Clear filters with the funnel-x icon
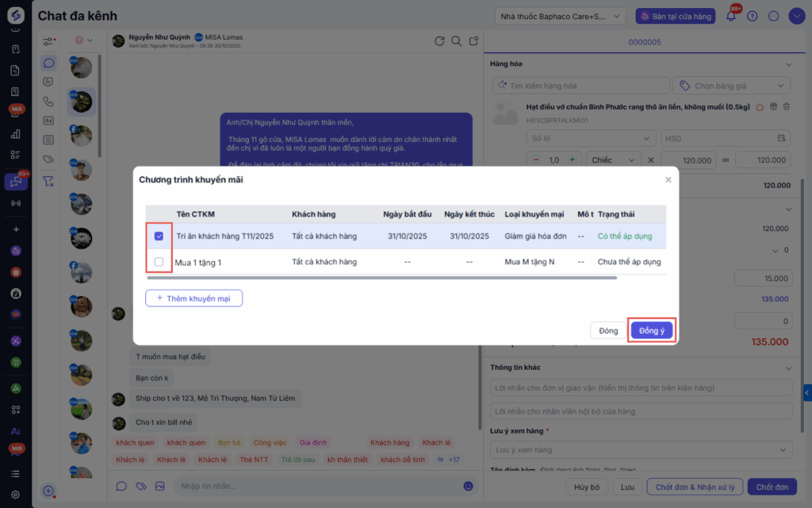Screen dimensions: 812x508 click(x=48, y=181)
